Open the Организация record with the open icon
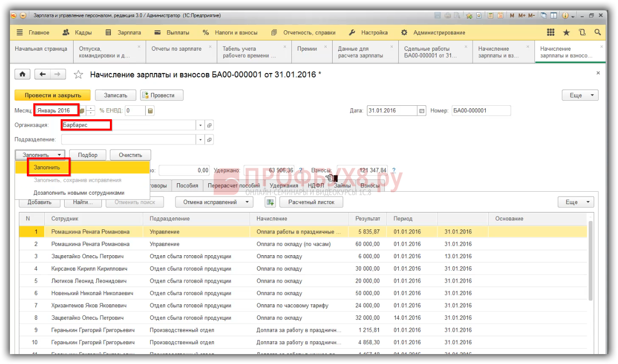Image resolution: width=618 pixels, height=364 pixels. [209, 125]
